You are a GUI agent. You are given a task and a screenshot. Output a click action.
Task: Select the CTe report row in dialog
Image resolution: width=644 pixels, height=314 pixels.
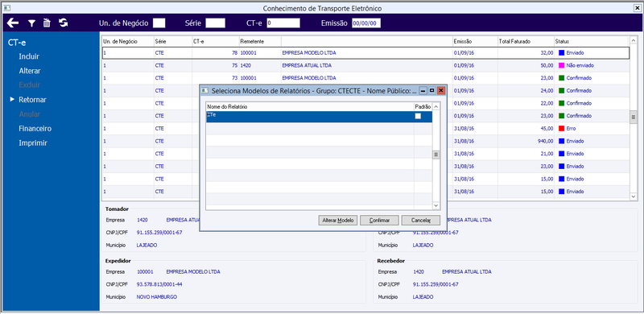click(319, 117)
